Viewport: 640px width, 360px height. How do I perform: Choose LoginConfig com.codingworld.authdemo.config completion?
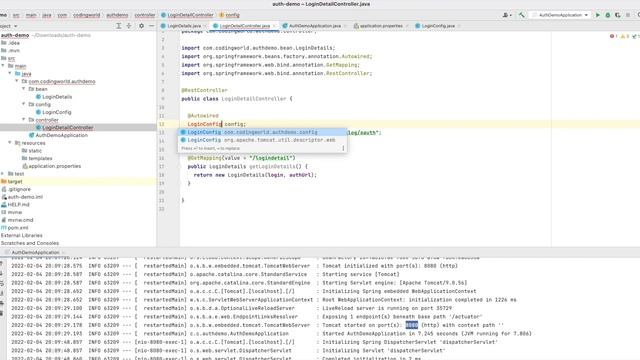[262, 132]
